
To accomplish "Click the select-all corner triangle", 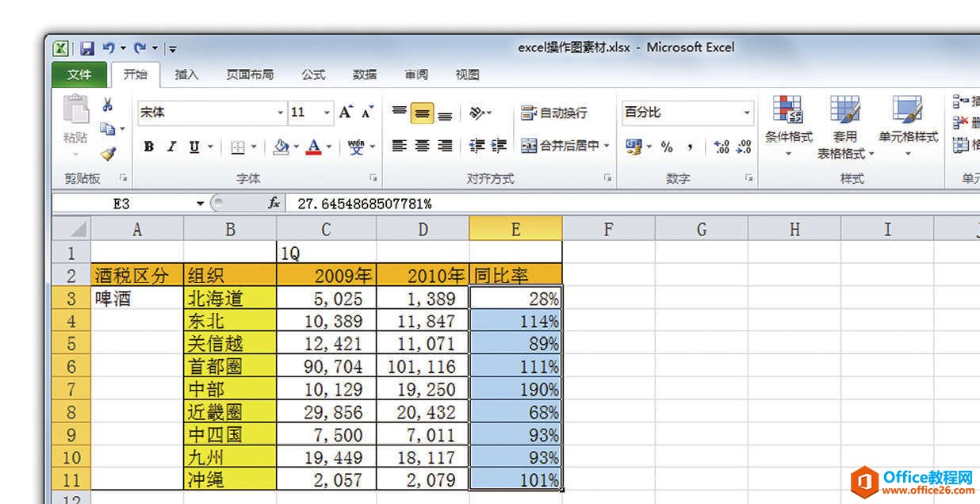I will [71, 230].
